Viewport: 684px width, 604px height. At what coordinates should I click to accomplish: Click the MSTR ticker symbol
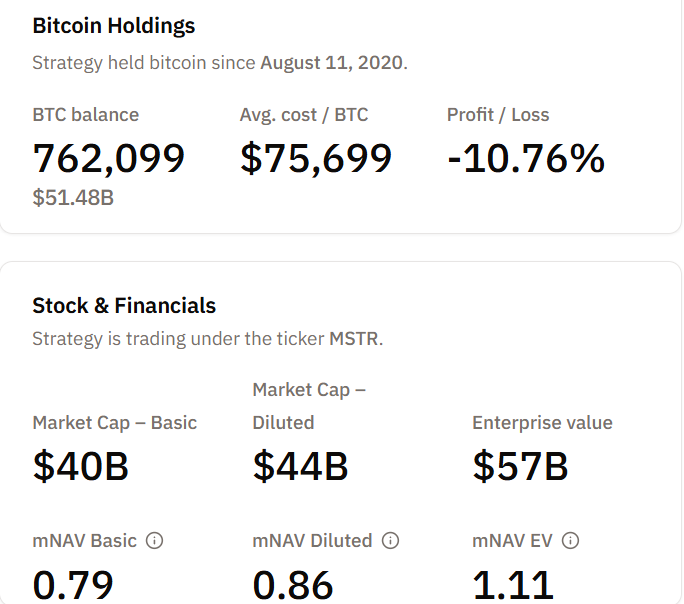tap(354, 338)
